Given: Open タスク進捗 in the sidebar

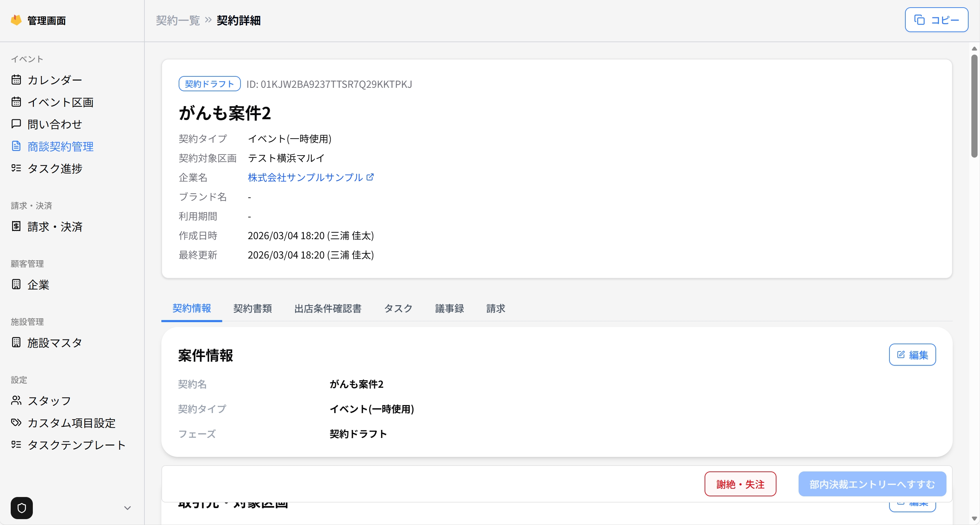Looking at the screenshot, I should pyautogui.click(x=55, y=168).
